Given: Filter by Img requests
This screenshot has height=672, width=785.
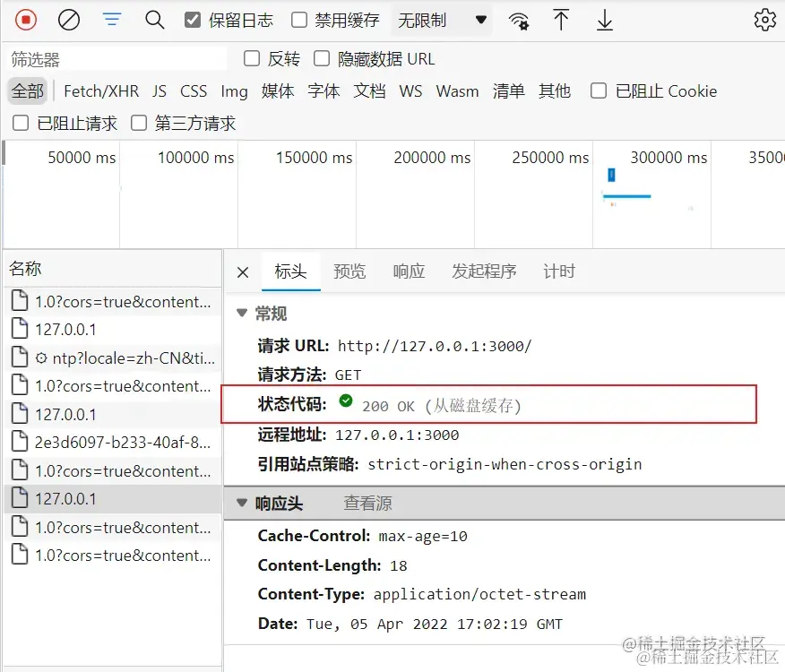Looking at the screenshot, I should (234, 91).
